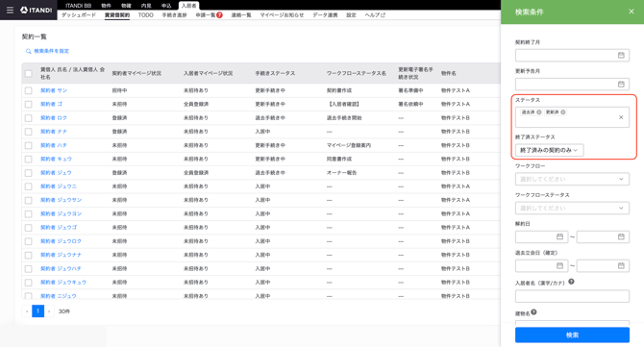The width and height of the screenshot is (644, 347).
Task: Check the row for 契約者 ジュウ
Action: tap(28, 173)
